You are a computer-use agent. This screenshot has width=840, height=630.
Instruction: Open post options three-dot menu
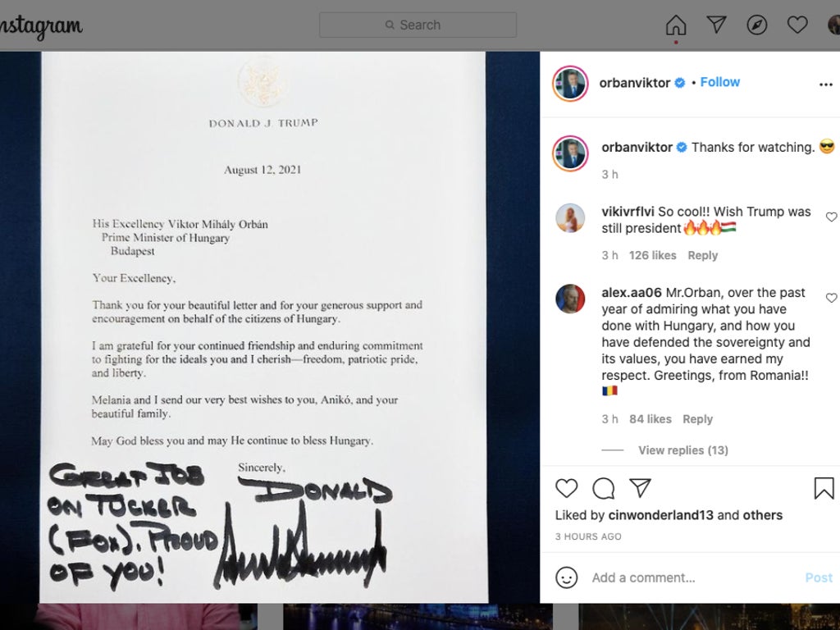pyautogui.click(x=825, y=84)
